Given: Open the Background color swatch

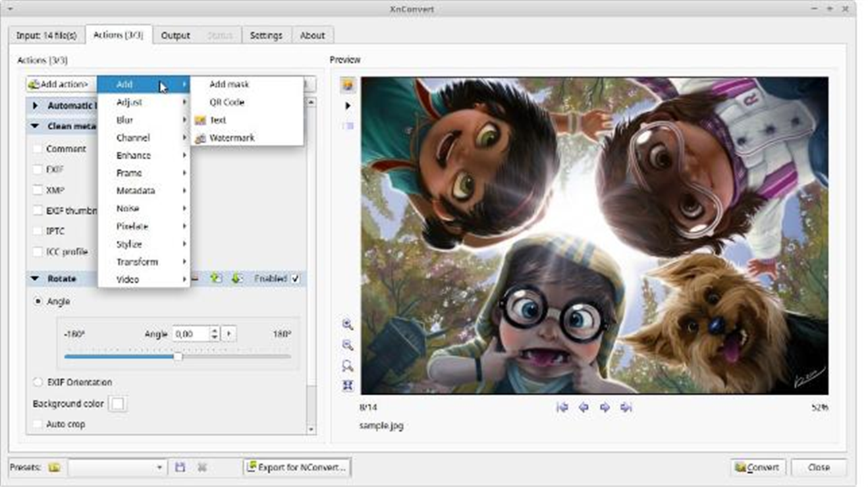Looking at the screenshot, I should (118, 404).
